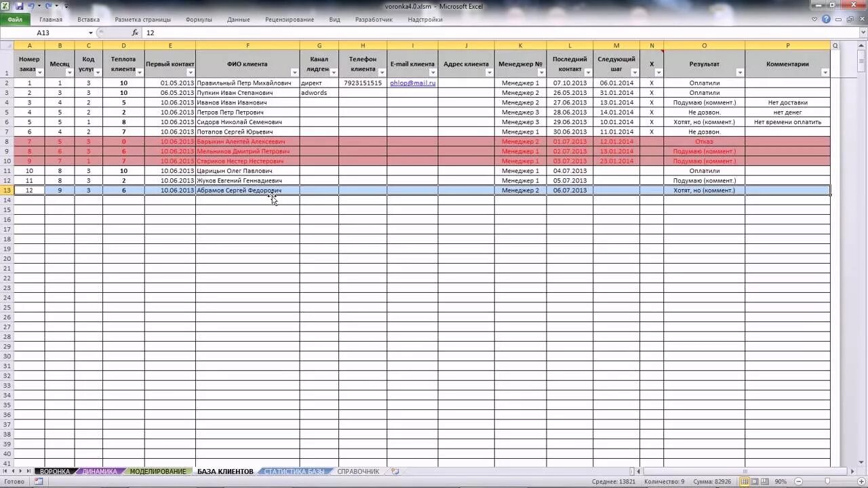868x488 pixels.
Task: Click the Redo arrow icon
Action: coord(47,6)
